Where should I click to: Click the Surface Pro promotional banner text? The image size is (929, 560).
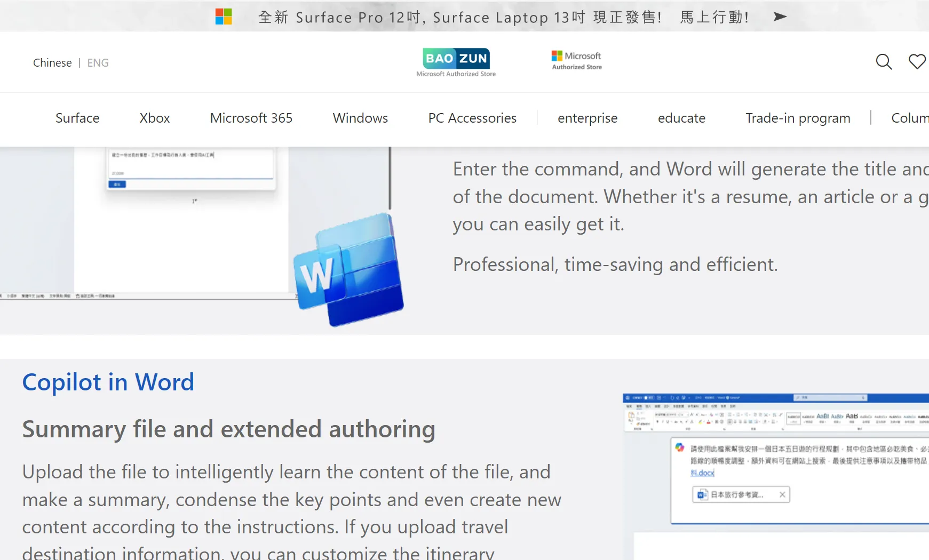pyautogui.click(x=459, y=17)
